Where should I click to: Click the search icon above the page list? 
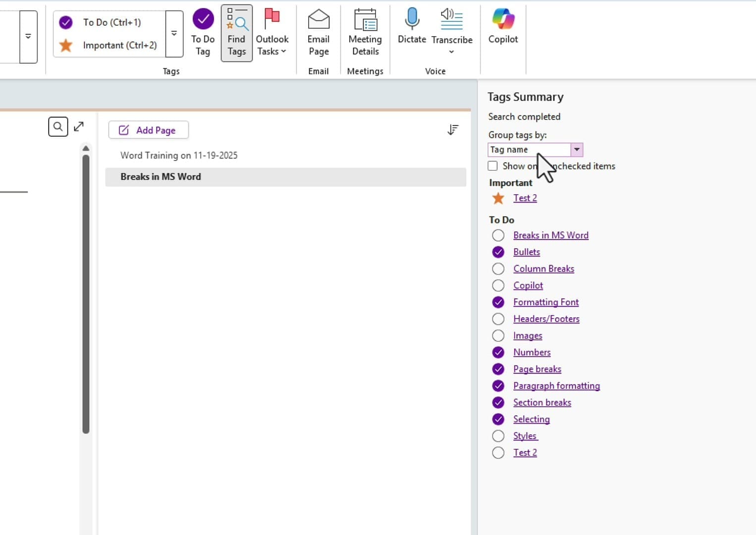coord(58,126)
